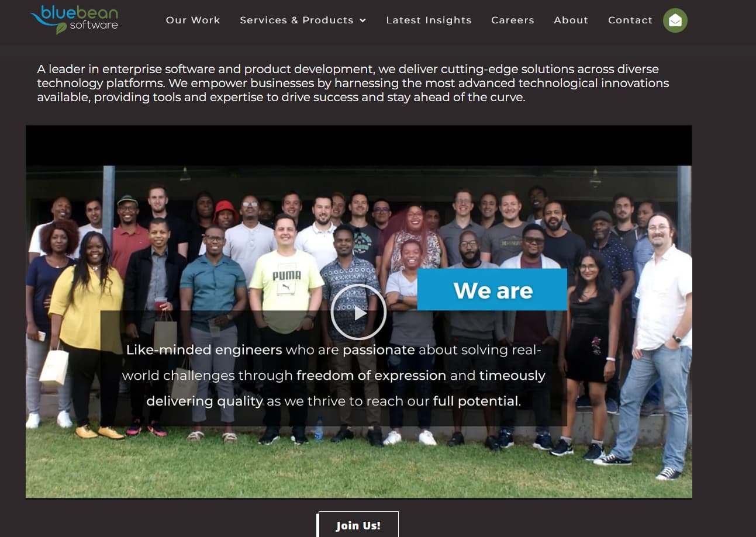Open Latest Insights page
This screenshot has width=756, height=537.
[429, 20]
